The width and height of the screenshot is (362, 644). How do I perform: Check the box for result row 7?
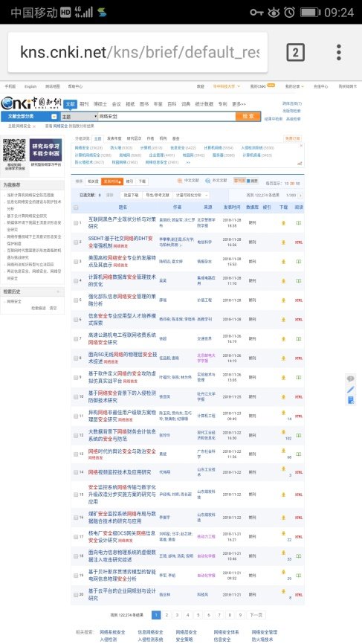pos(76,339)
